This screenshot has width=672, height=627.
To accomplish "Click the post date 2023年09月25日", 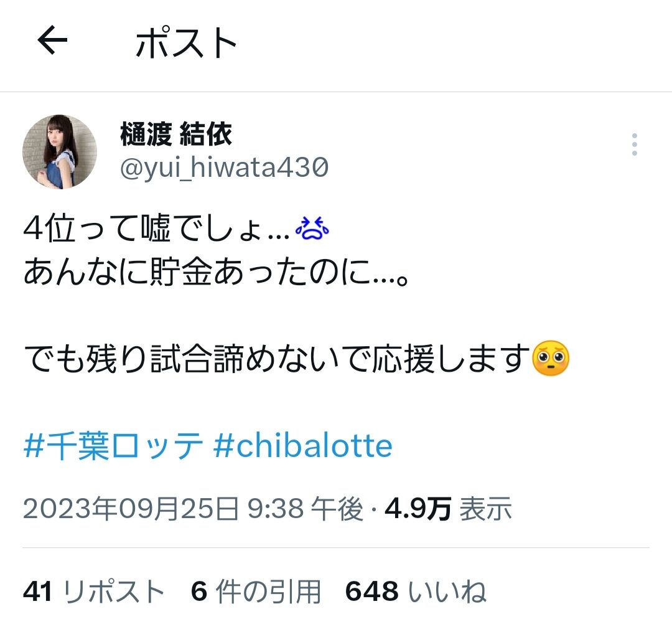I will (x=131, y=509).
